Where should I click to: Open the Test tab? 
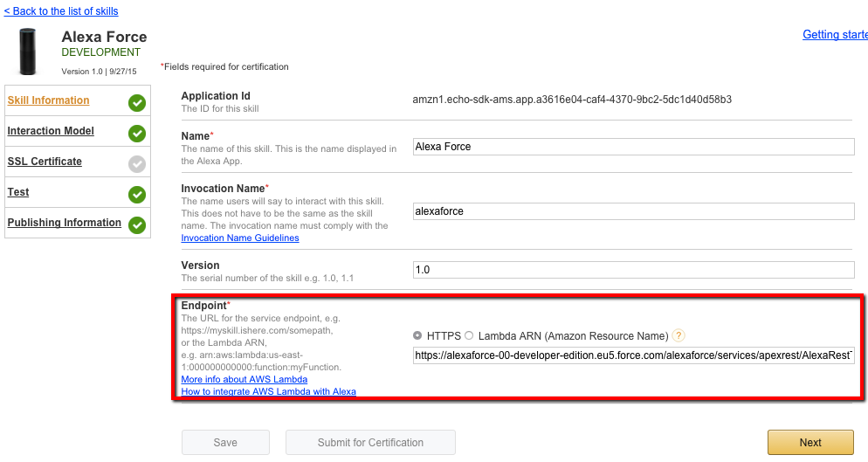point(17,191)
